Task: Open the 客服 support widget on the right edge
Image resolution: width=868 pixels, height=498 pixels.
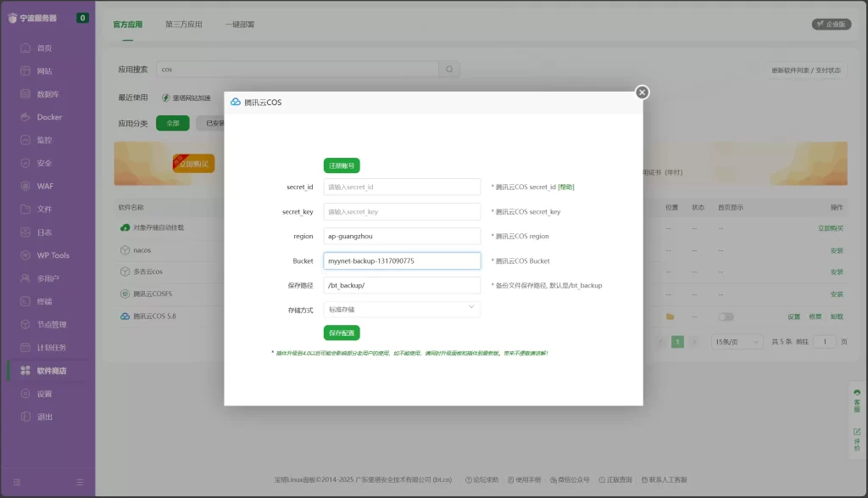Action: coord(856,400)
